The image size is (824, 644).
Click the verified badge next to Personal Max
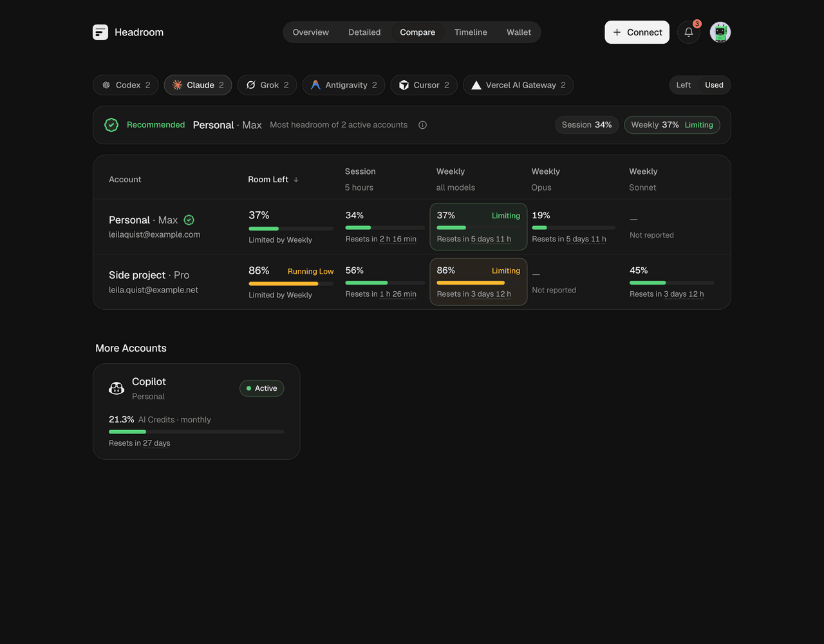tap(189, 220)
